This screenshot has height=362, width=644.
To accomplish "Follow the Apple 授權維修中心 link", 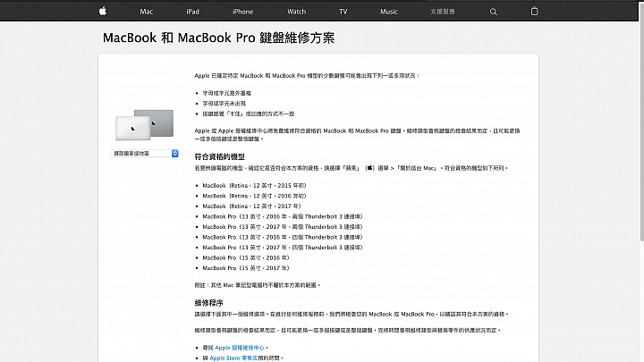I will (x=240, y=348).
